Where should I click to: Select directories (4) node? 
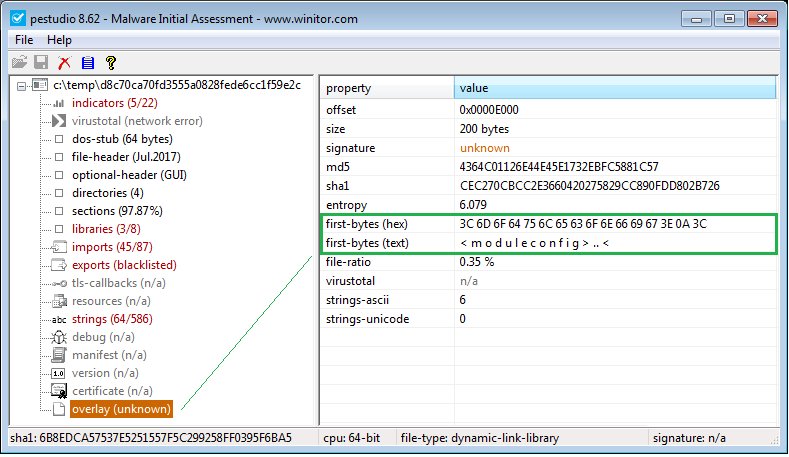tap(108, 193)
